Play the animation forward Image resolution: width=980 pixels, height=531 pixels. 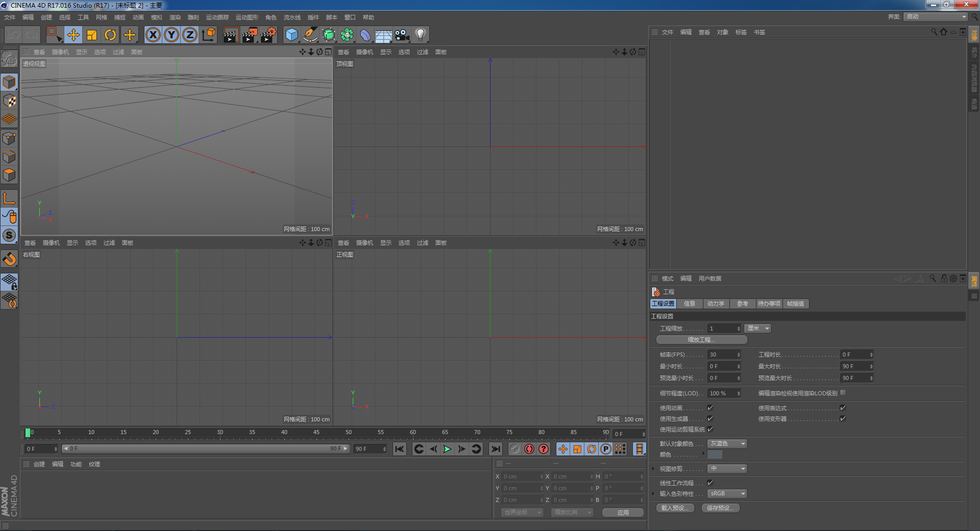[447, 449]
